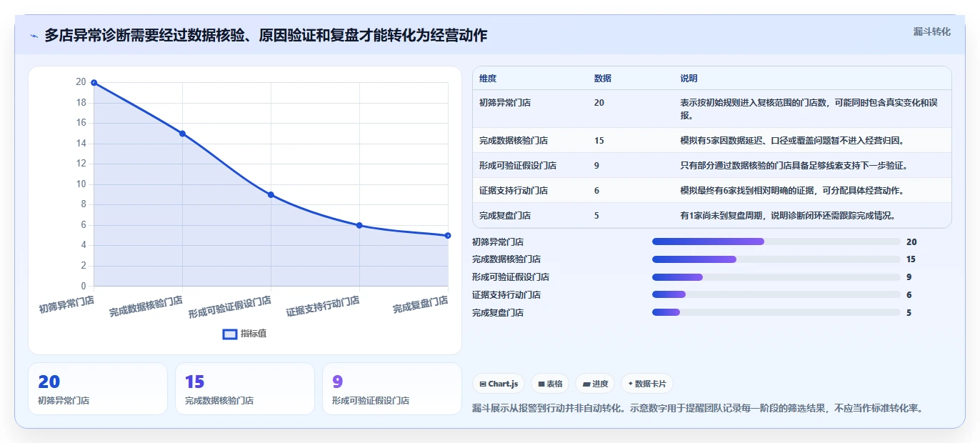Click the slide title 多店异常诊断

(x=266, y=36)
